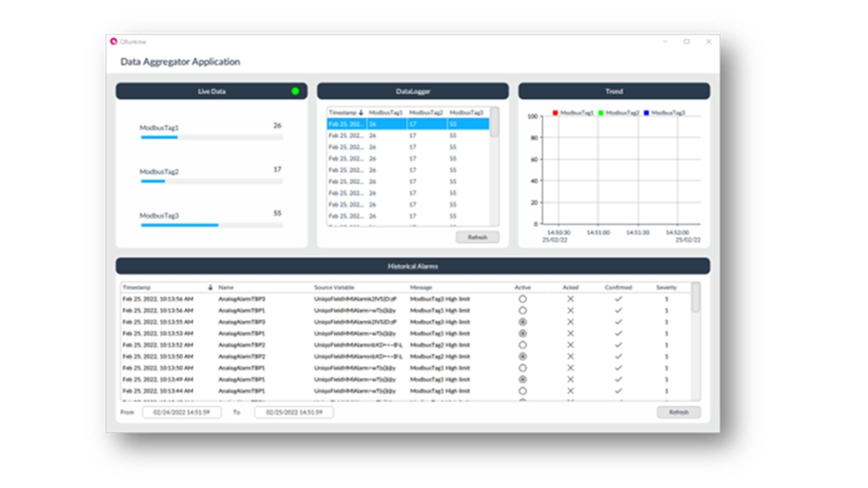Select Active radio for 10:13:50 AnalogAlarmTBP1 alarm
Viewport: 868px width, 488px height.
pos(522,368)
